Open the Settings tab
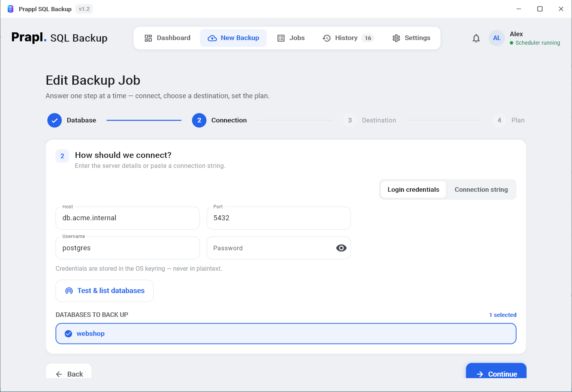This screenshot has height=392, width=572. [411, 38]
